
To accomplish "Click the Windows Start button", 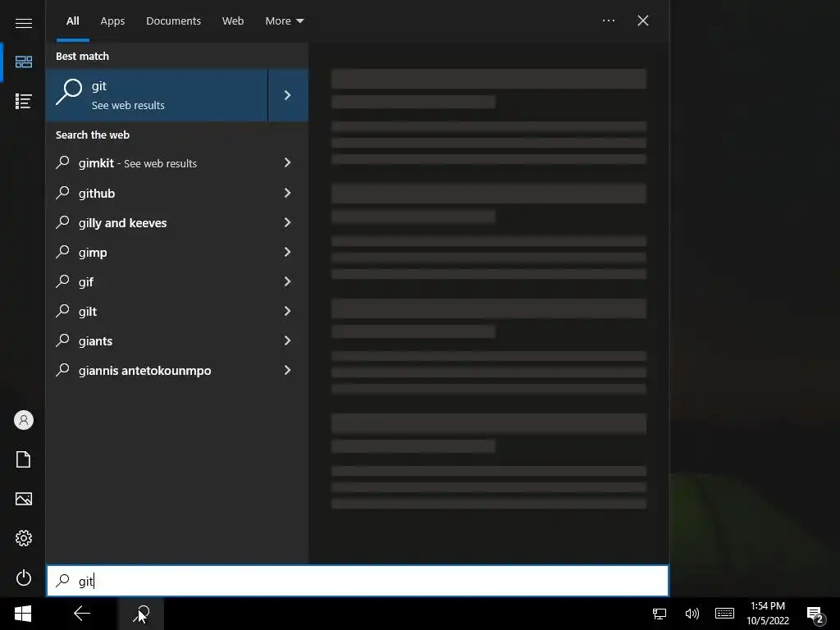I will click(23, 614).
